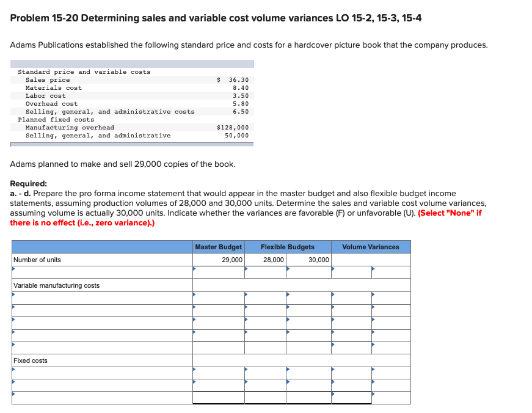Click the Flexible Budgets column header
The width and height of the screenshot is (532, 413).
pyautogui.click(x=287, y=247)
